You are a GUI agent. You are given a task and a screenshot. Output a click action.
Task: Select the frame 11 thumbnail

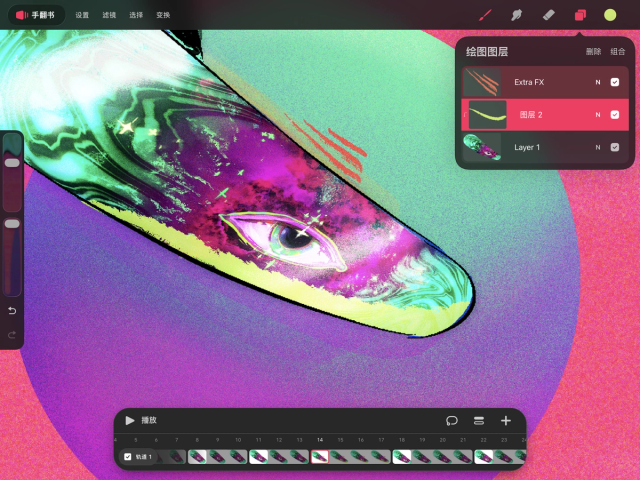click(259, 457)
